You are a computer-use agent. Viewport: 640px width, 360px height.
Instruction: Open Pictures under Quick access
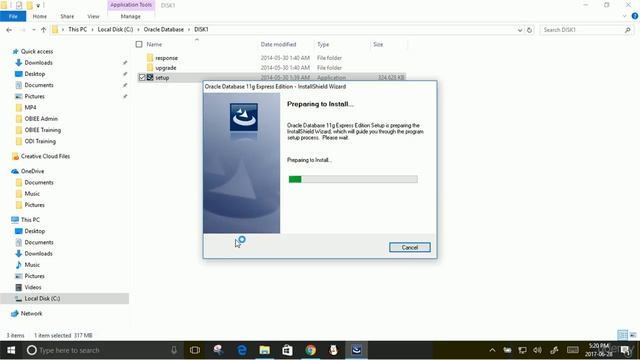tap(34, 96)
